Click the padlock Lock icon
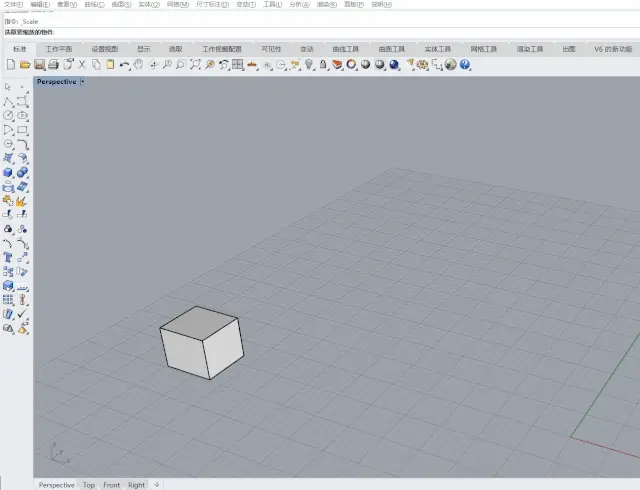Screen dimensions: 640x490 tap(323, 65)
